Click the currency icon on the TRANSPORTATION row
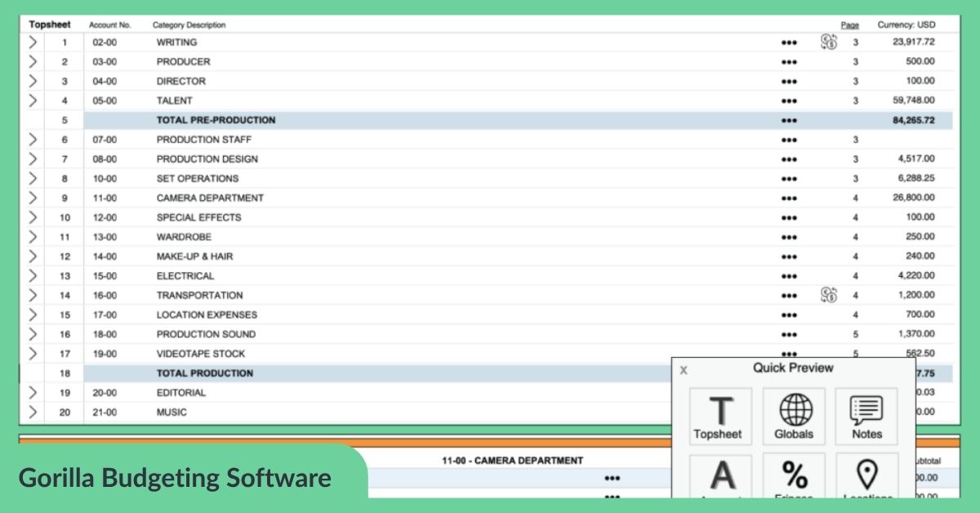980x513 pixels. pos(829,295)
